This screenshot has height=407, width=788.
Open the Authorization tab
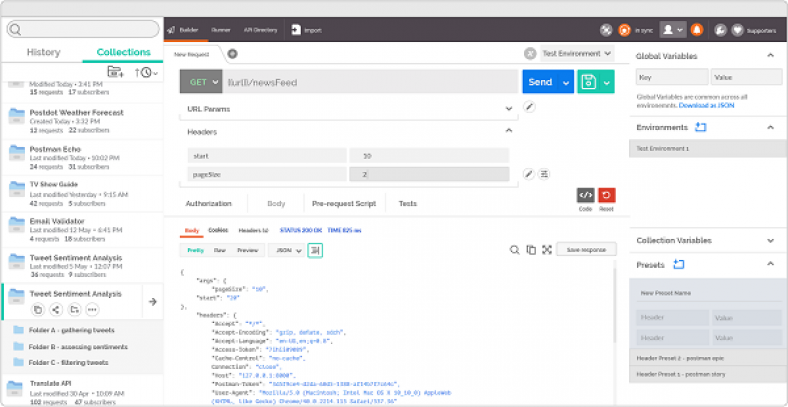click(209, 204)
